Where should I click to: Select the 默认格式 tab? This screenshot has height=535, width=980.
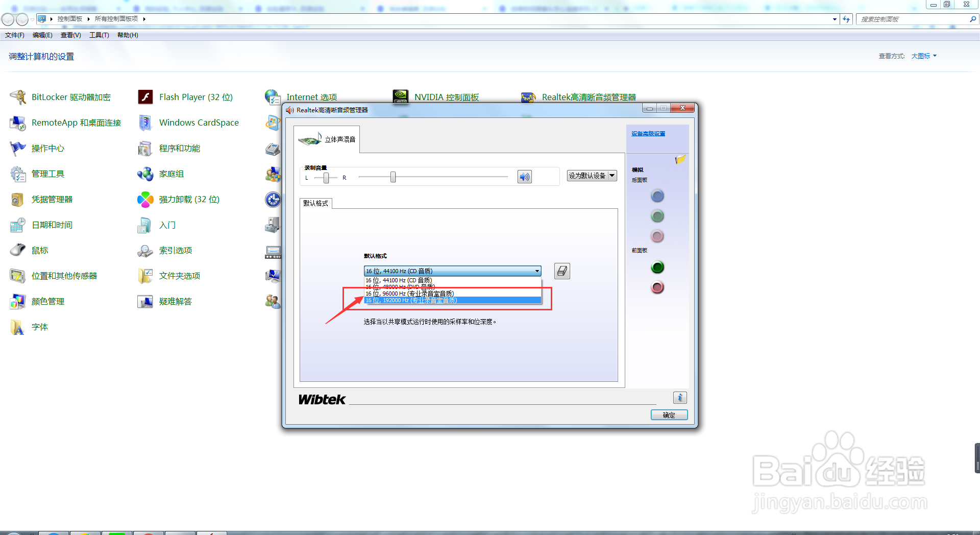click(316, 203)
